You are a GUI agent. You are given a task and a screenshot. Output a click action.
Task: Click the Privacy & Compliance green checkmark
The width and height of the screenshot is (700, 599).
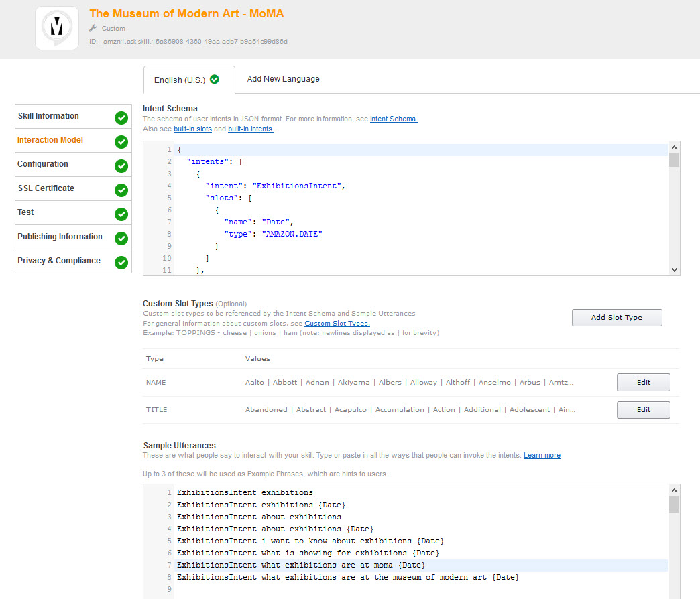click(x=121, y=262)
